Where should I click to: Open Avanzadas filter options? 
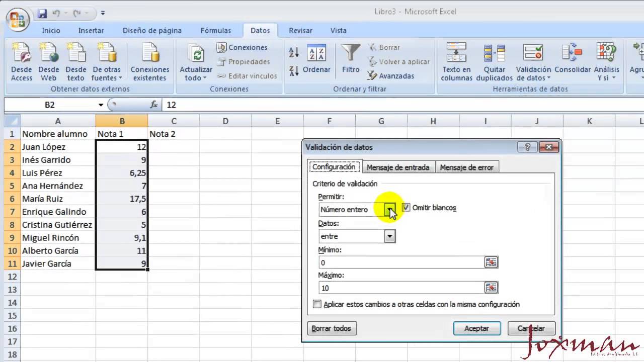[391, 76]
